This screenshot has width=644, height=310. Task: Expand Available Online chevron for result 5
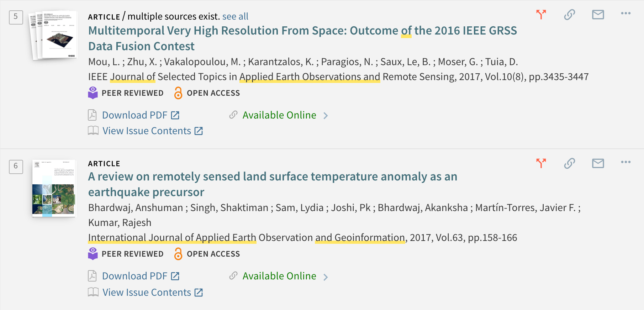pyautogui.click(x=326, y=116)
